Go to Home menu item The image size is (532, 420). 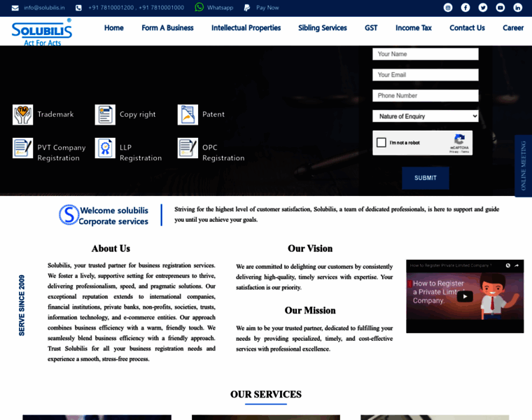click(x=113, y=28)
